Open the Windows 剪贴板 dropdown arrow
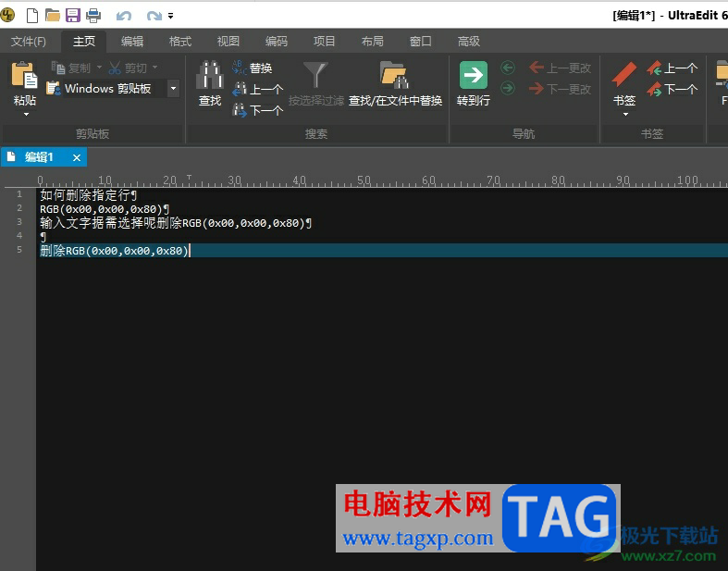This screenshot has width=728, height=571. point(173,88)
